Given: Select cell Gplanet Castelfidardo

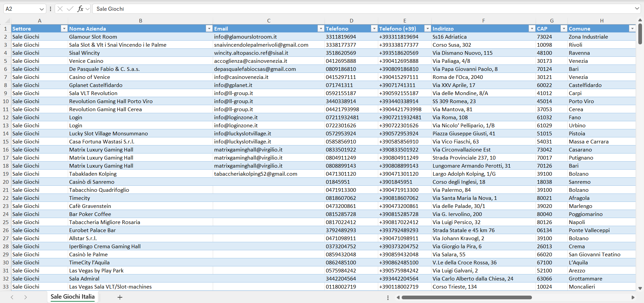Looking at the screenshot, I should 140,85.
